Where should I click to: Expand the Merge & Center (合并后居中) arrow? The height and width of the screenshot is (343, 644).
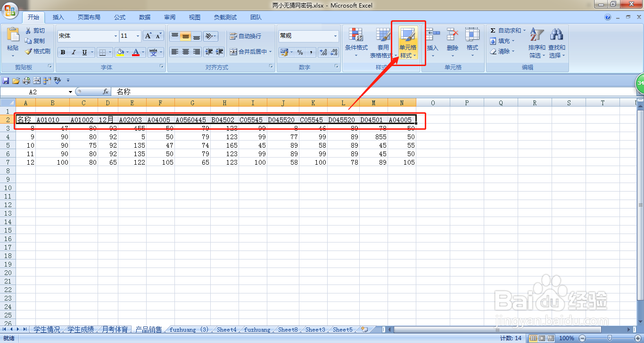(x=271, y=52)
